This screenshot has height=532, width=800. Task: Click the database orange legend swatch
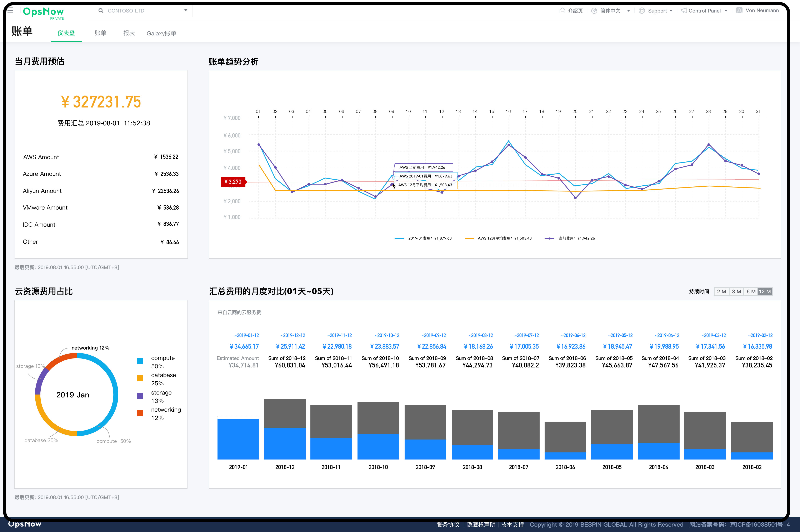(140, 378)
